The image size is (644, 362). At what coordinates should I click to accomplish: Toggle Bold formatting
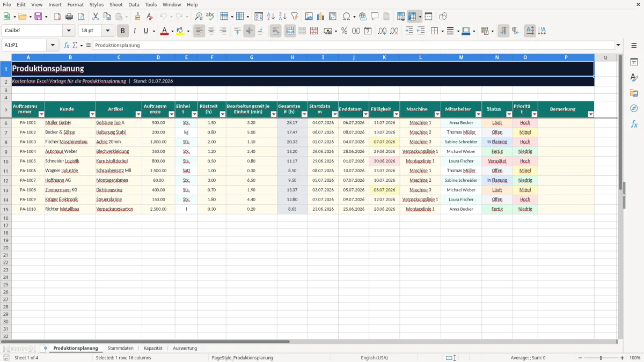[123, 31]
